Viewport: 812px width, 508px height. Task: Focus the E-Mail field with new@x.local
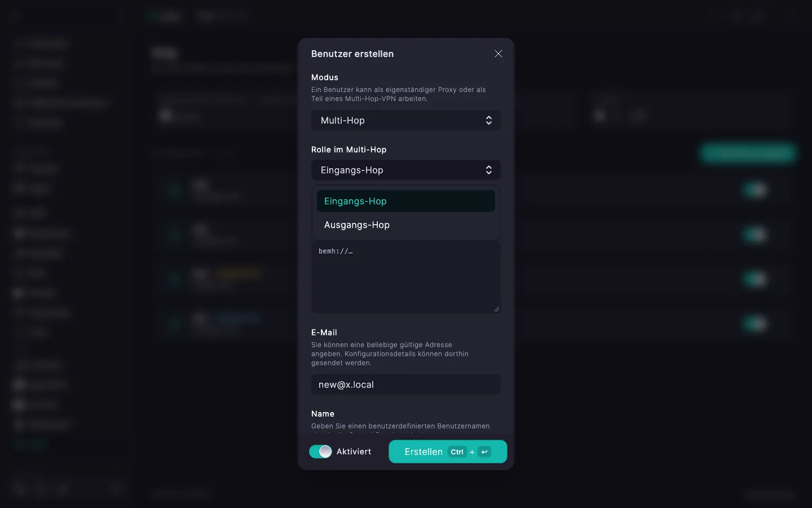tap(406, 384)
